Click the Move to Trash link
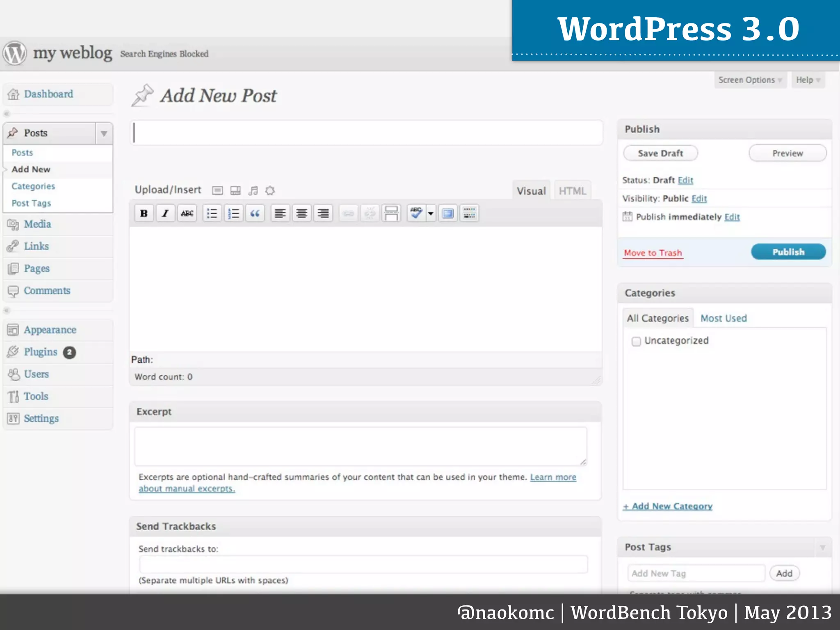This screenshot has height=630, width=840. click(653, 253)
